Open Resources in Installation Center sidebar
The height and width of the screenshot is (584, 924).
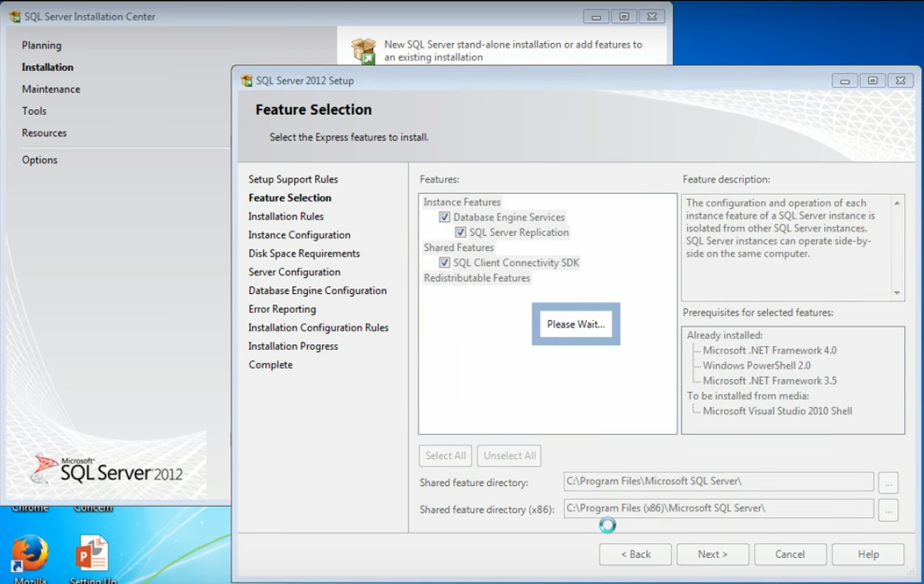(x=44, y=132)
